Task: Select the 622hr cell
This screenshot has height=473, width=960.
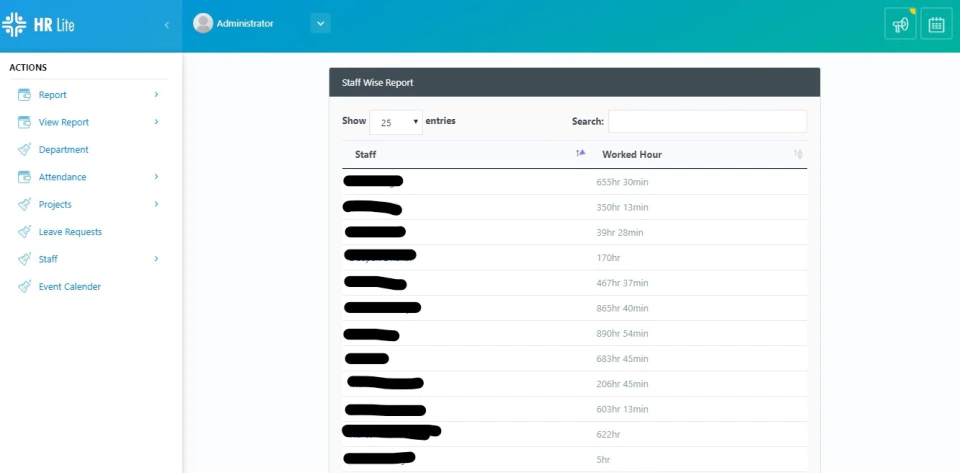Action: click(608, 434)
